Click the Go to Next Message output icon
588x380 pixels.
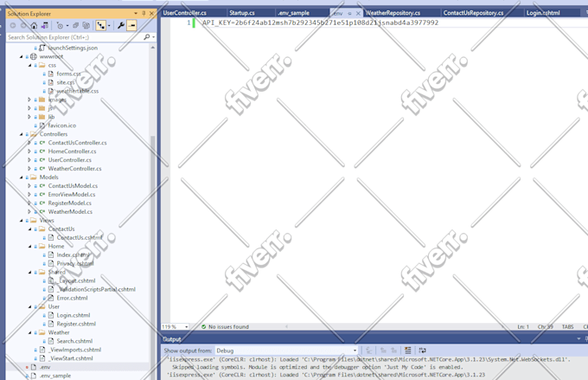coord(393,351)
